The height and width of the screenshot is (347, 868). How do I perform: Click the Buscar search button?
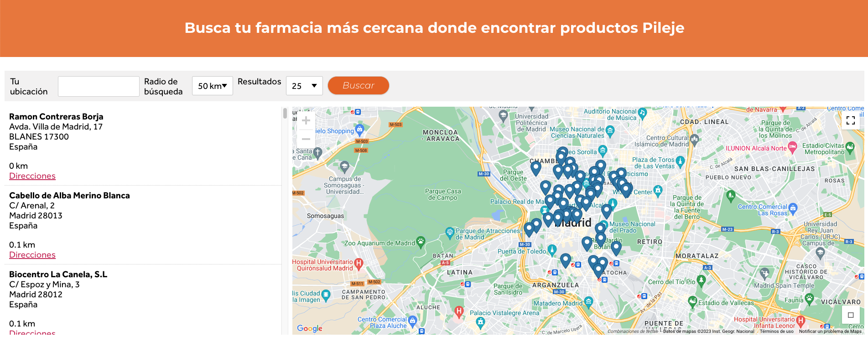[358, 85]
